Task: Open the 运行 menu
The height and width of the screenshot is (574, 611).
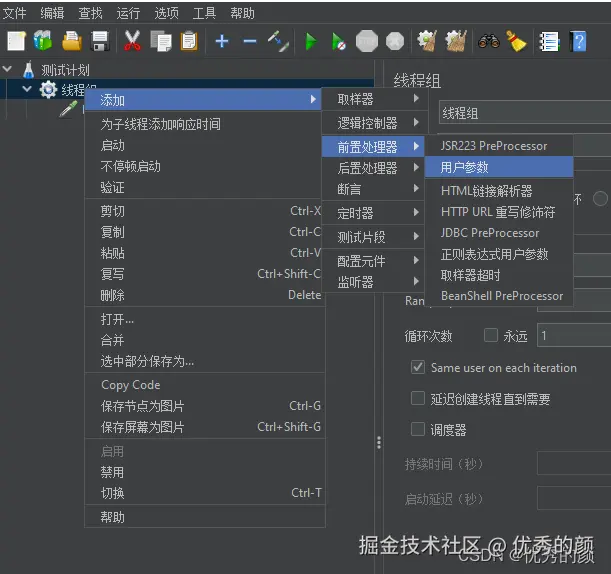Action: (x=128, y=13)
